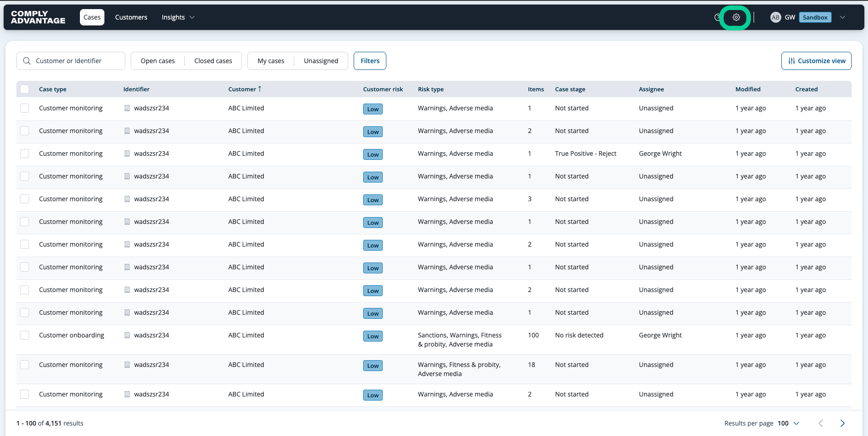Sort by the Assignee column header
This screenshot has height=436, width=868.
point(651,89)
